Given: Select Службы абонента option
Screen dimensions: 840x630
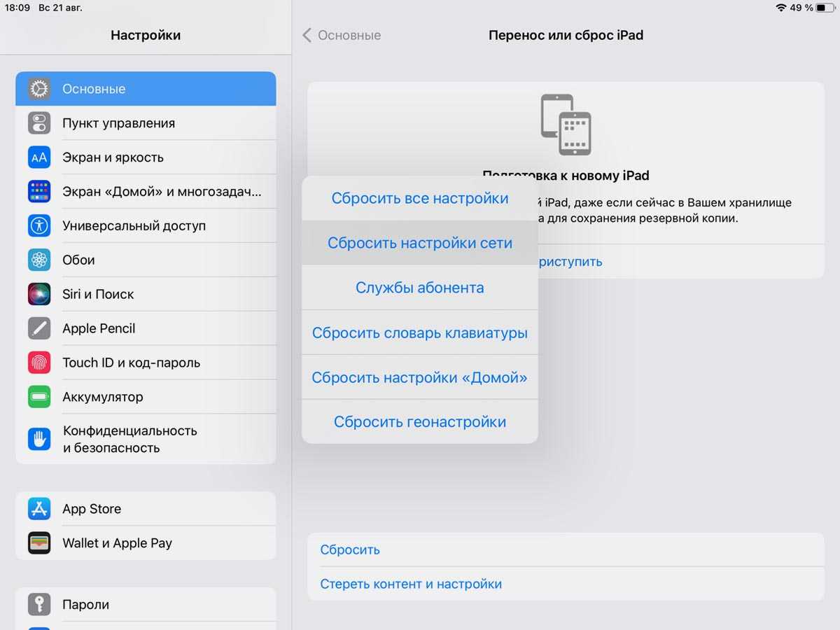Looking at the screenshot, I should 420,288.
